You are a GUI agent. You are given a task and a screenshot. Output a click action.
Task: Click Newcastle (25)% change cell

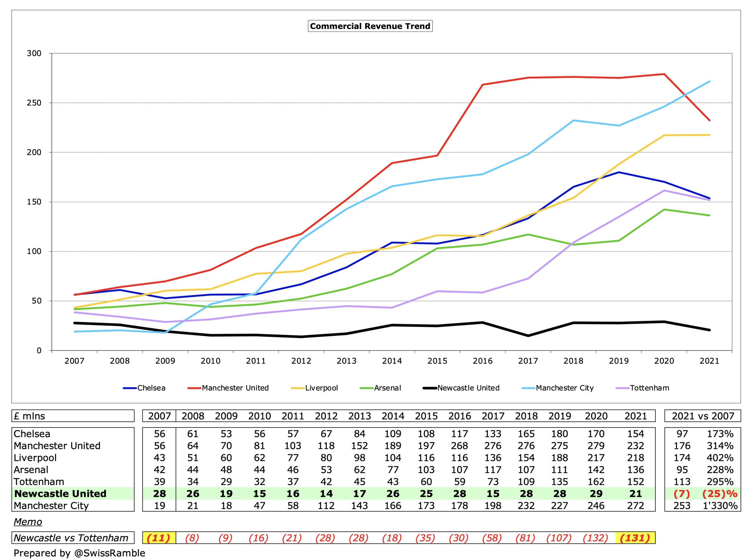719,494
